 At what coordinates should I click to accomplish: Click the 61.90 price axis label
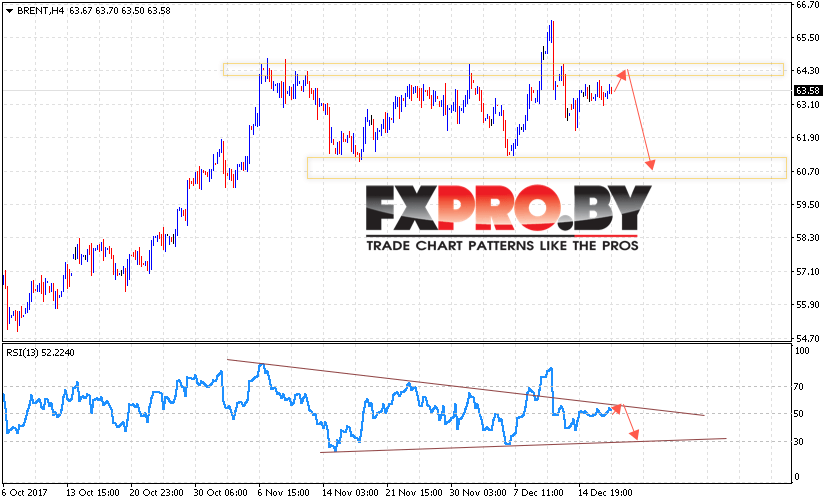(x=808, y=138)
